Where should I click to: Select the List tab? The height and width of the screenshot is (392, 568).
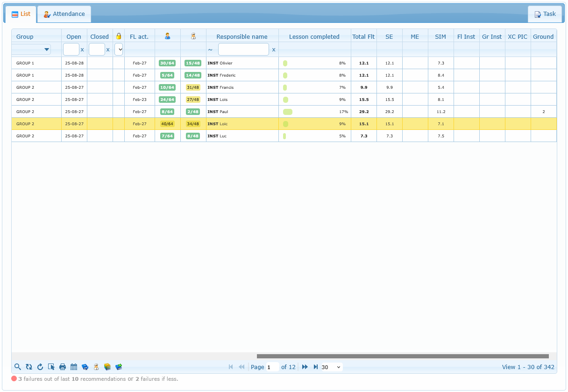(21, 14)
